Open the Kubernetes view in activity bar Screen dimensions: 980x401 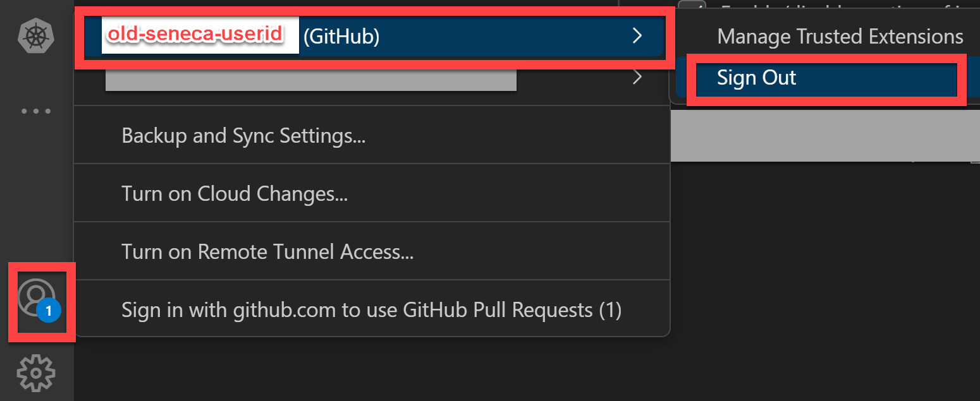[36, 36]
